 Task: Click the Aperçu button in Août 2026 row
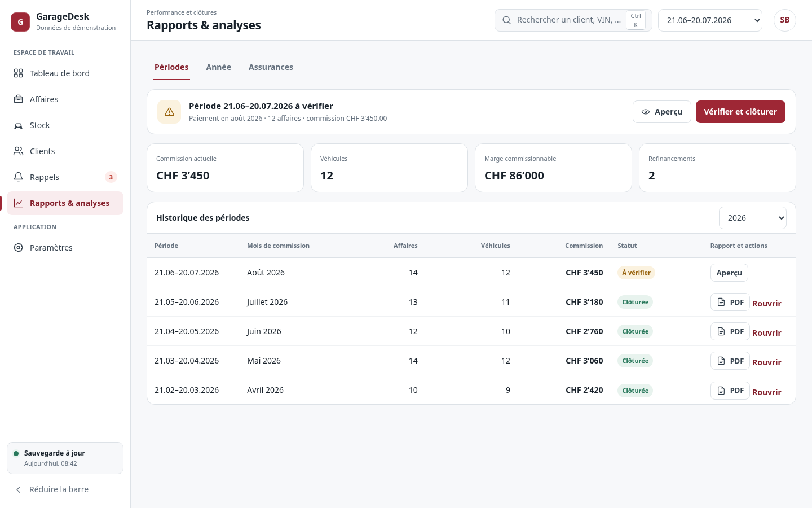(729, 273)
